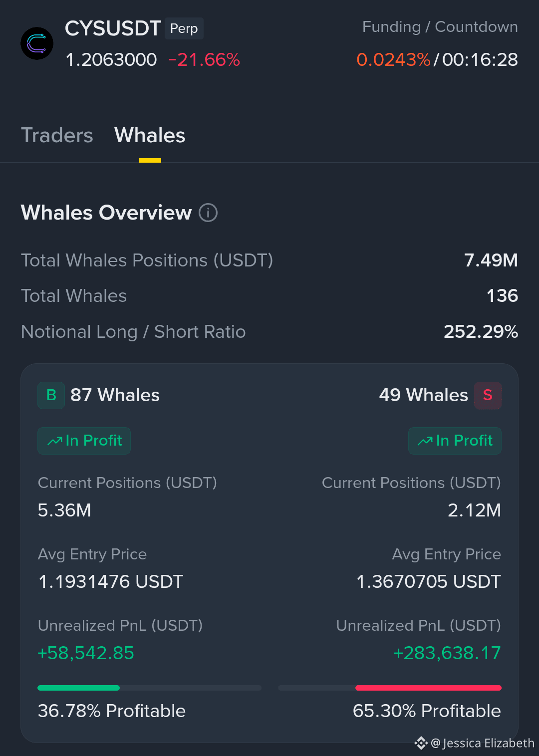Click the long side trend arrow icon
This screenshot has width=539, height=756.
tap(55, 441)
